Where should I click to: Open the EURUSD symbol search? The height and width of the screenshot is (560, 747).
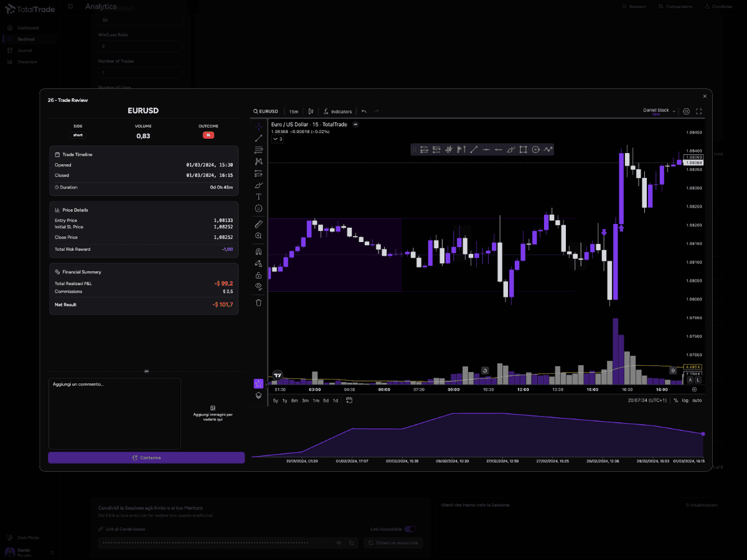click(266, 111)
